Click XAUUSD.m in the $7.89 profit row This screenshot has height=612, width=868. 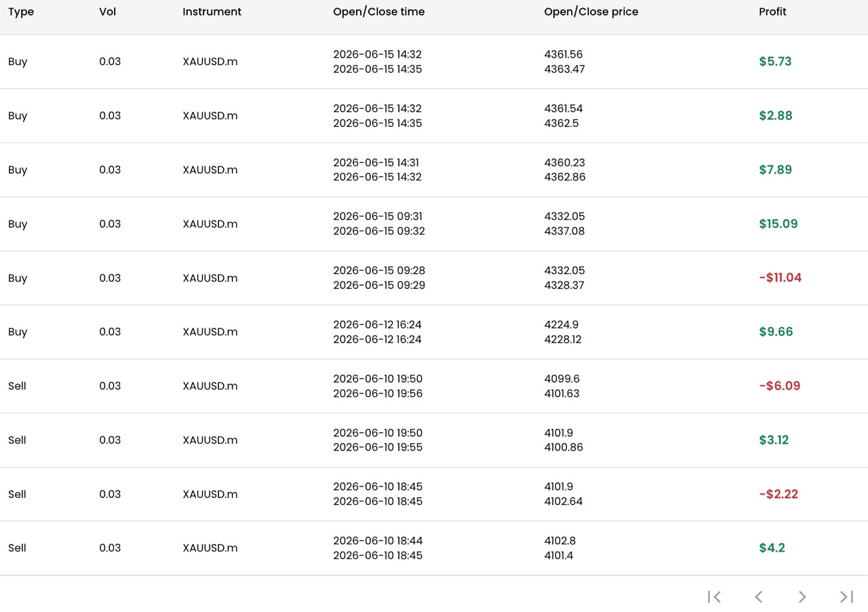(210, 170)
